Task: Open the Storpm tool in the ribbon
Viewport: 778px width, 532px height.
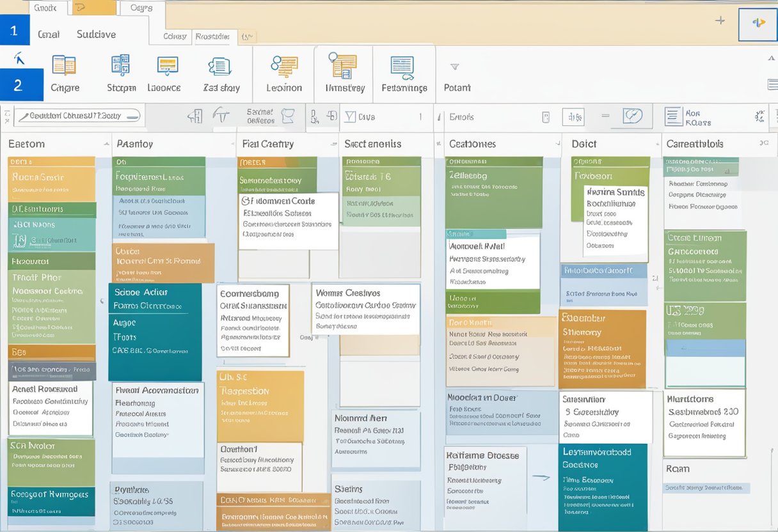Action: (x=120, y=70)
